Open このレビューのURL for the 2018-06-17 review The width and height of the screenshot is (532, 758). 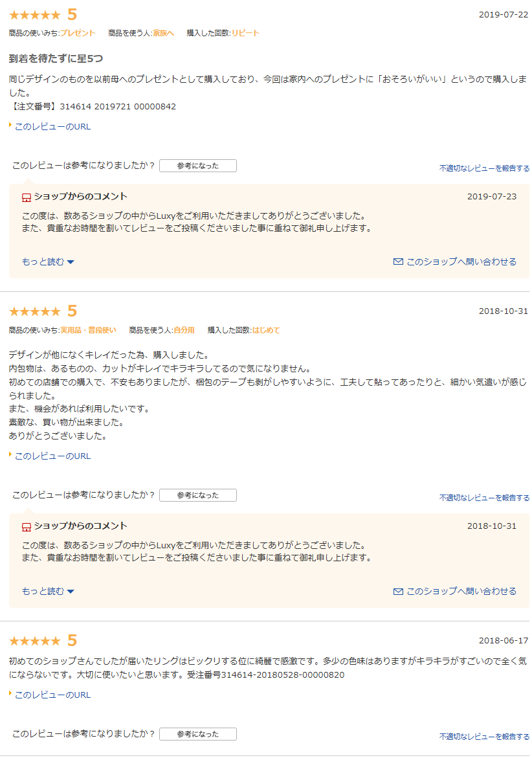point(52,695)
